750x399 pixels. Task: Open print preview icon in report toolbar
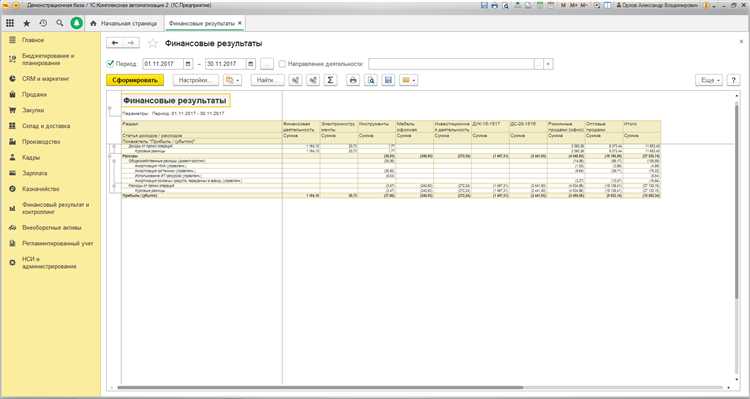coord(371,80)
